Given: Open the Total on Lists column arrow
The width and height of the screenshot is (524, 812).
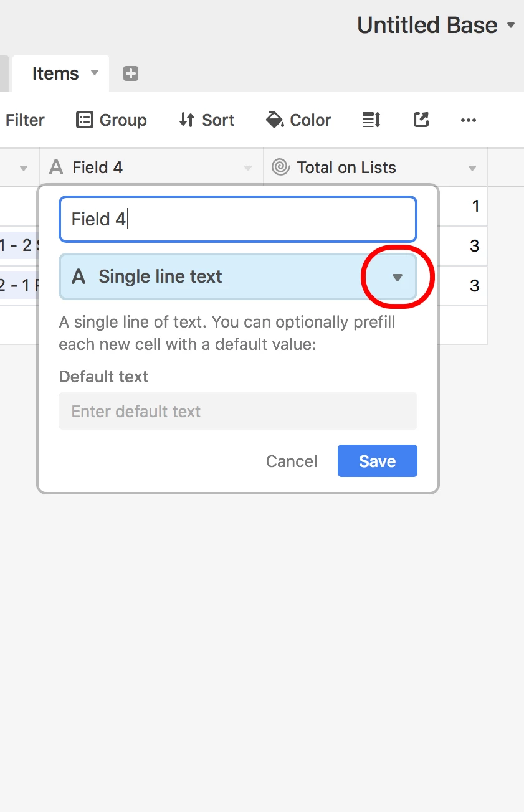Looking at the screenshot, I should (472, 168).
